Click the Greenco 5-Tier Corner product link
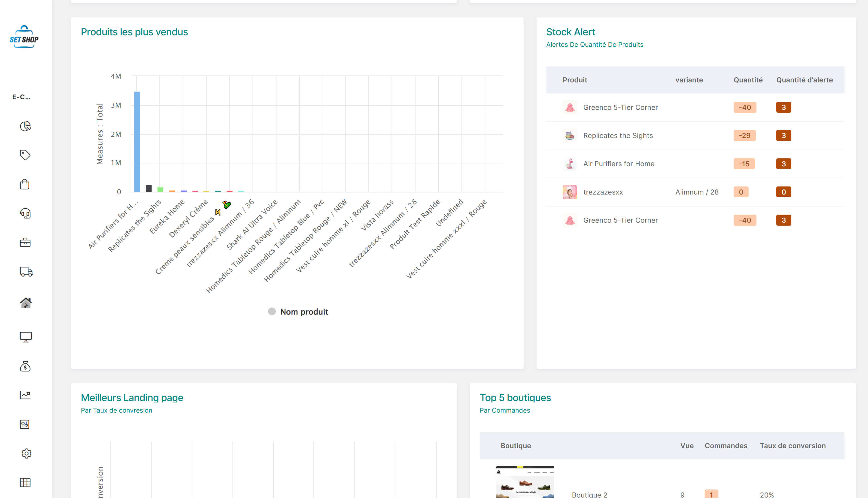 (620, 107)
